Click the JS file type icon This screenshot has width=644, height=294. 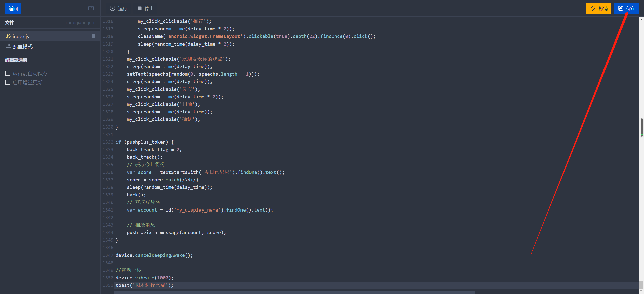click(8, 36)
